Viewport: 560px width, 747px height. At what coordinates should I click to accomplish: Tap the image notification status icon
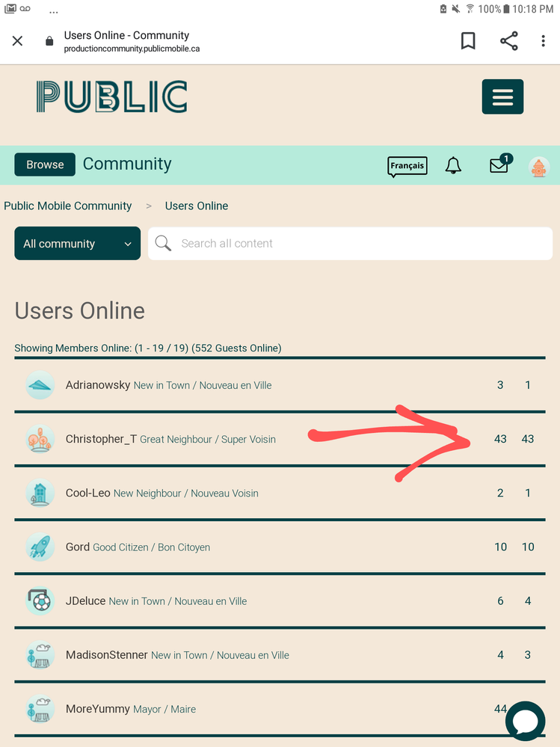click(10, 8)
